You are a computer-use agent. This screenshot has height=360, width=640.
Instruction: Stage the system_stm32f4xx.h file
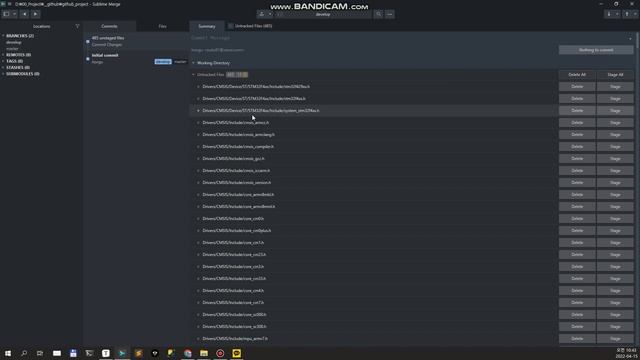pos(615,111)
